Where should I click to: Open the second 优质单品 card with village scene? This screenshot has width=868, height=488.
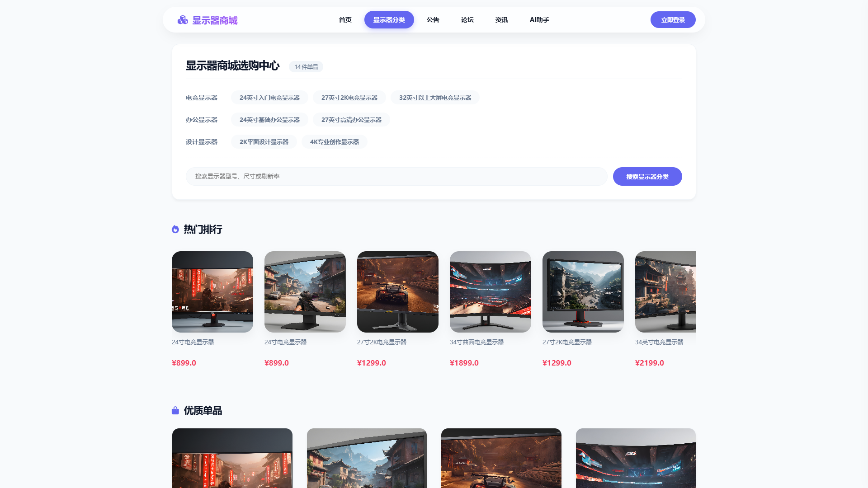tap(367, 458)
